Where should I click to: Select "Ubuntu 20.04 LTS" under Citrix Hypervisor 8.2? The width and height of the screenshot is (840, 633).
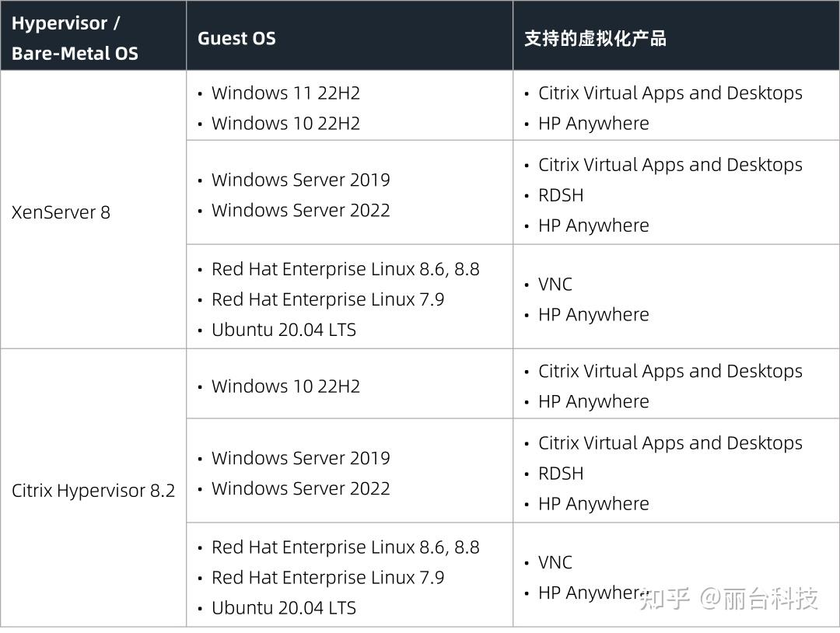click(x=283, y=608)
